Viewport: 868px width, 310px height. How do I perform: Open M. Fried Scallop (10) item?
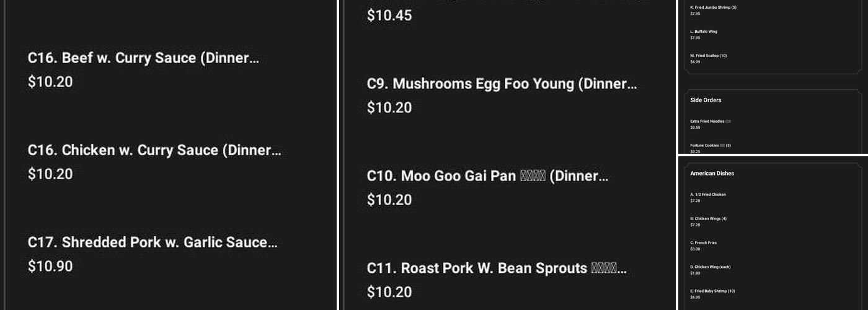[x=709, y=56]
